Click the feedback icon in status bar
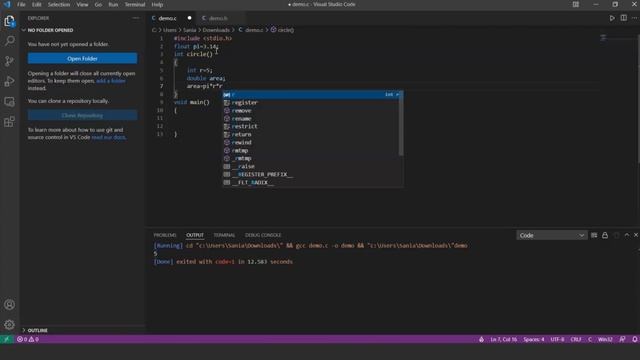 click(622, 339)
